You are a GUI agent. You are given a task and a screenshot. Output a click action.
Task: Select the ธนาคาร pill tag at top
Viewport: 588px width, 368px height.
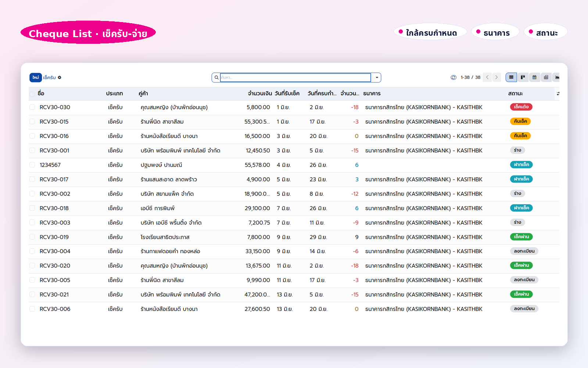tap(495, 32)
